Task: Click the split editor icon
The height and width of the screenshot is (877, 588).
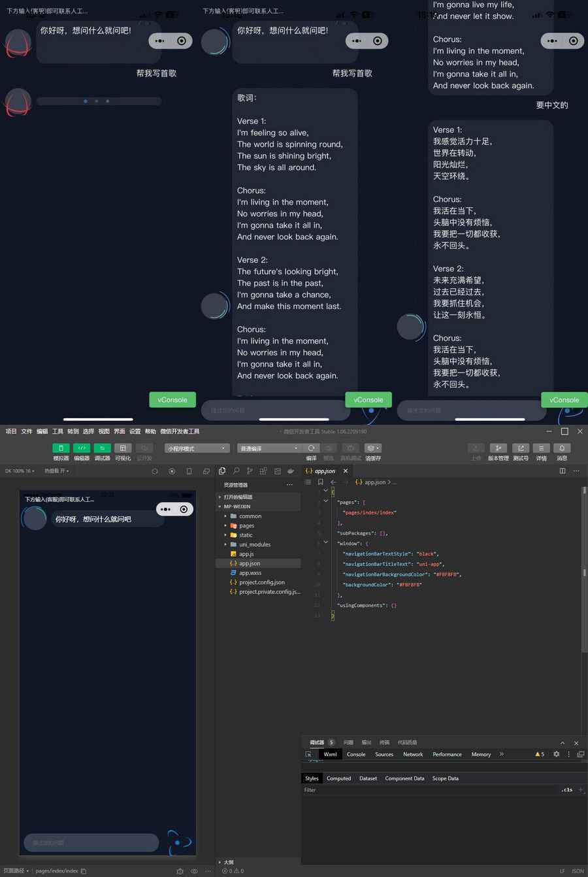Action: tap(563, 471)
